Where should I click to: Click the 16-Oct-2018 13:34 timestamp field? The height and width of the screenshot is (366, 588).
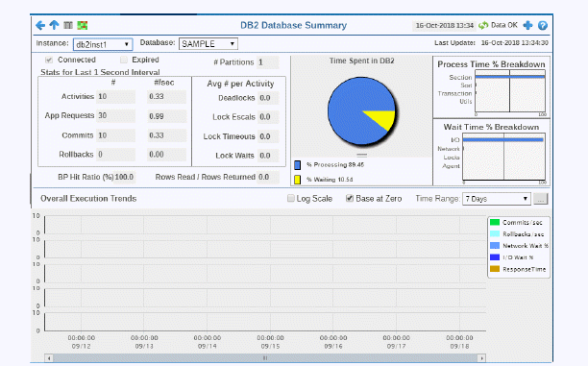(x=445, y=26)
